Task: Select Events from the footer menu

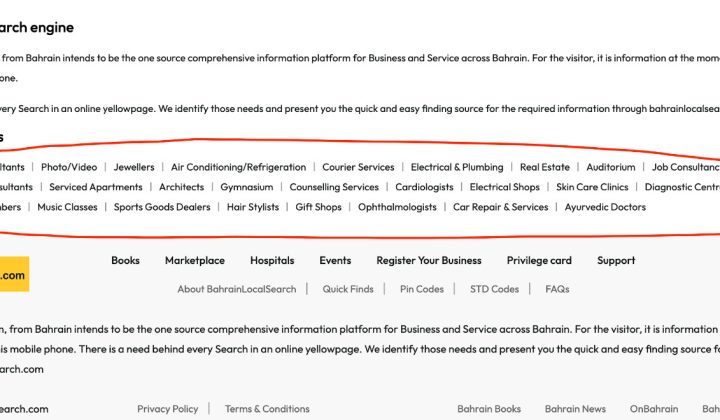Action: pos(335,261)
